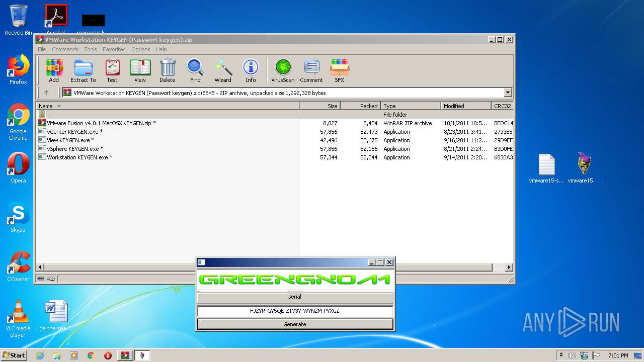Click the keygen taskbar button

(142, 355)
